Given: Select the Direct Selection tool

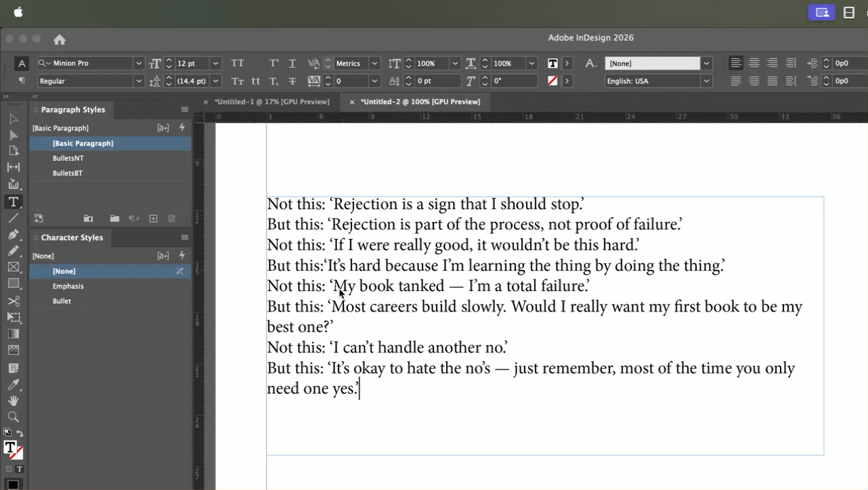Looking at the screenshot, I should point(13,135).
